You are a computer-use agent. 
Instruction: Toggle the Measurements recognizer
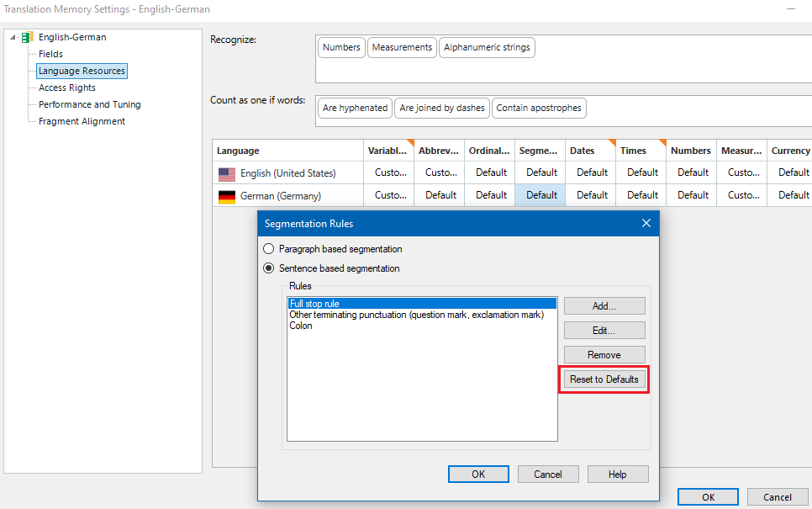tap(402, 47)
